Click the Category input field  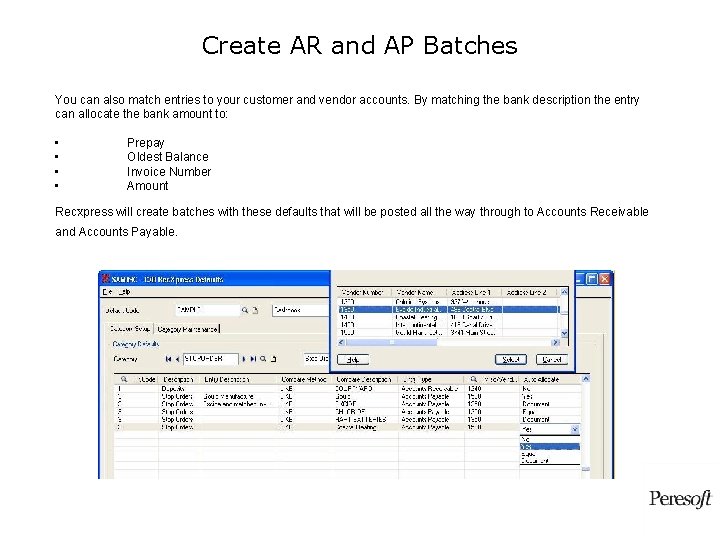point(210,359)
